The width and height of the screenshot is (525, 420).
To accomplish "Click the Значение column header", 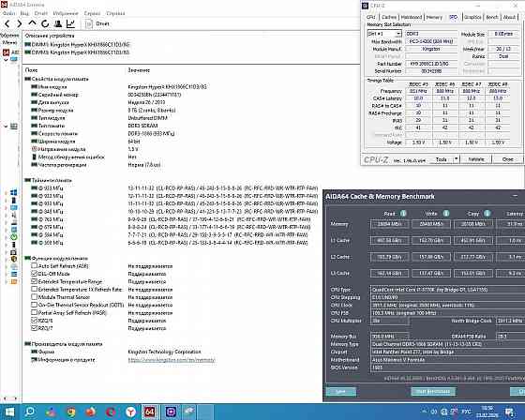I will click(x=139, y=70).
